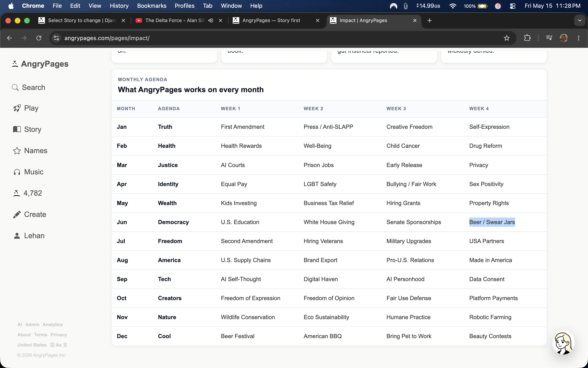Open the media controls icon
588x368 pixels.
[x=549, y=38]
